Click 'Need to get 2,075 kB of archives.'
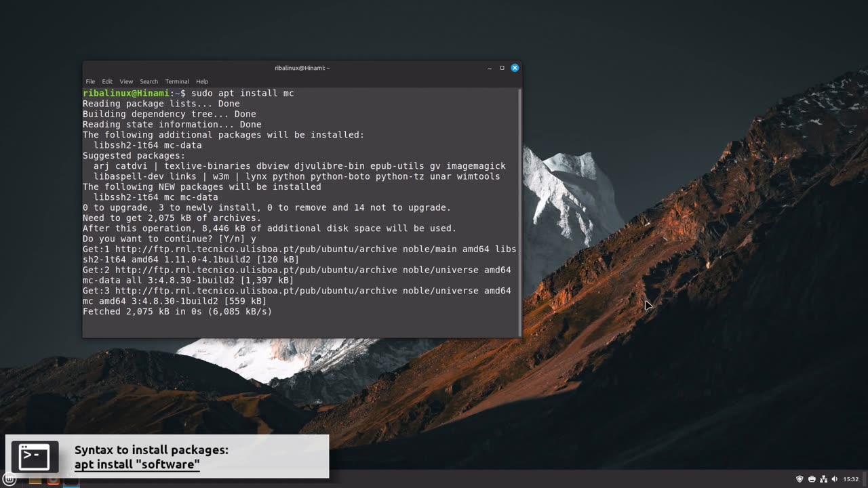The width and height of the screenshot is (868, 488). point(172,218)
